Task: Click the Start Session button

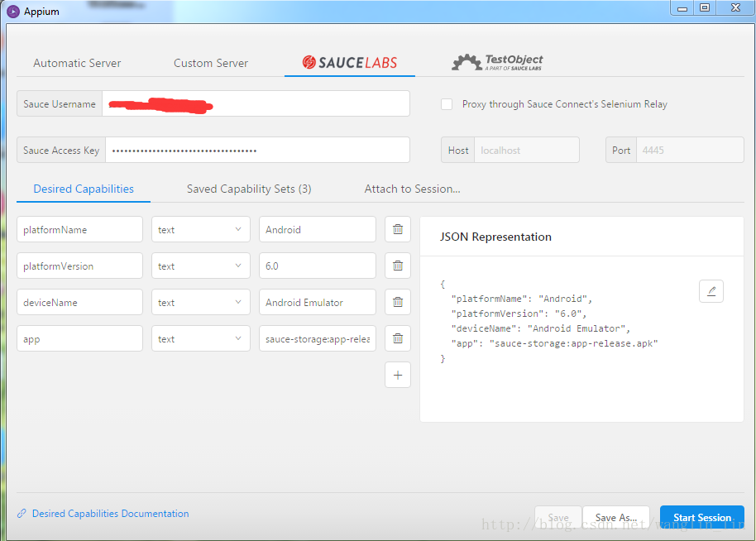Action: (702, 517)
